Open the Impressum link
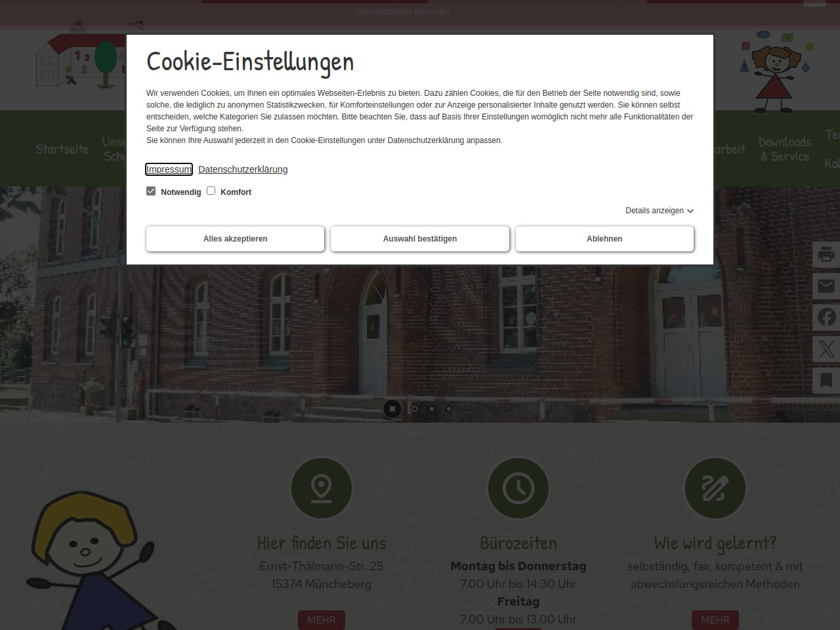840x630 pixels. [x=169, y=169]
